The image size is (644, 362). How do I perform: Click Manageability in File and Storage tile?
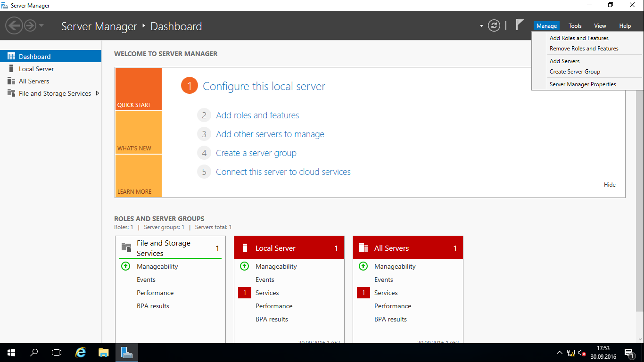(157, 266)
